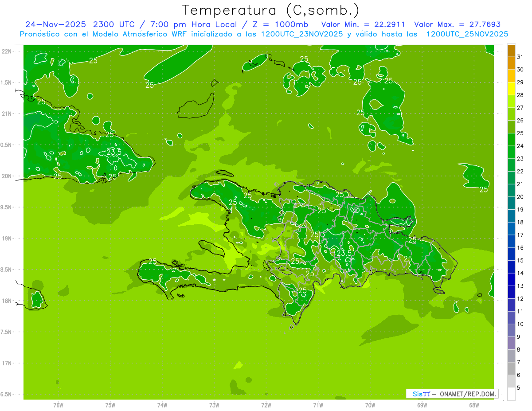532x411 pixels.
Task: Select purple colorbar swatch between 8 and 9
Action: [x=511, y=344]
